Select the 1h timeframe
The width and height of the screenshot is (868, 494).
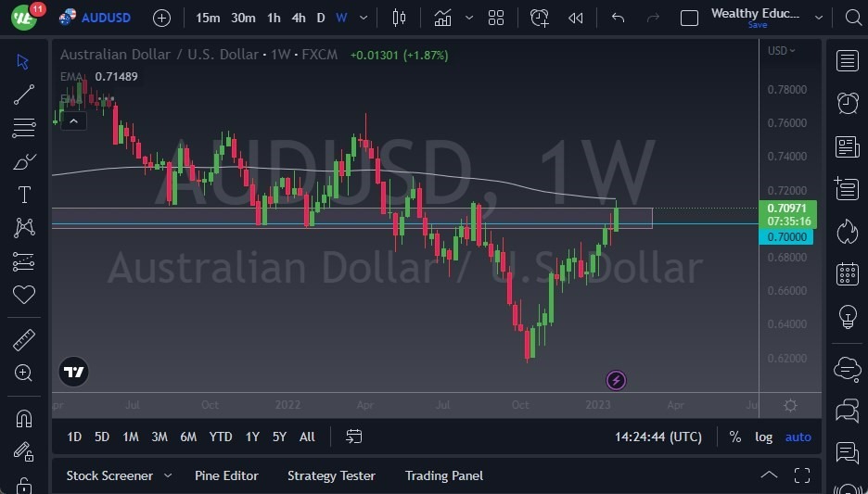(x=274, y=19)
